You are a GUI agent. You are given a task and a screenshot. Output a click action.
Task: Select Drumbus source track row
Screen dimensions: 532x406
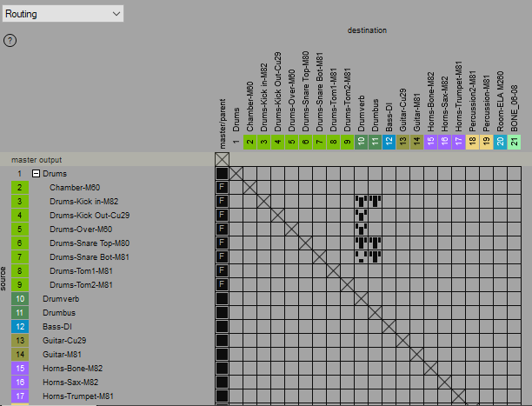tap(59, 313)
